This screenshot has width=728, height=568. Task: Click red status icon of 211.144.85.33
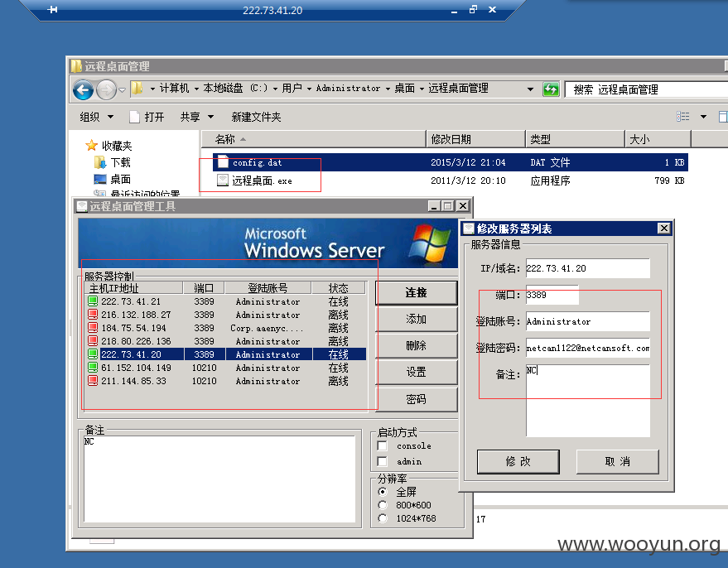click(x=93, y=381)
